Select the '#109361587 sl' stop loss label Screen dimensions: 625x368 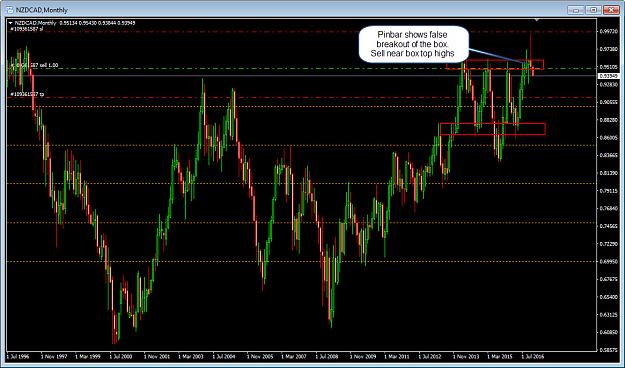pos(26,29)
